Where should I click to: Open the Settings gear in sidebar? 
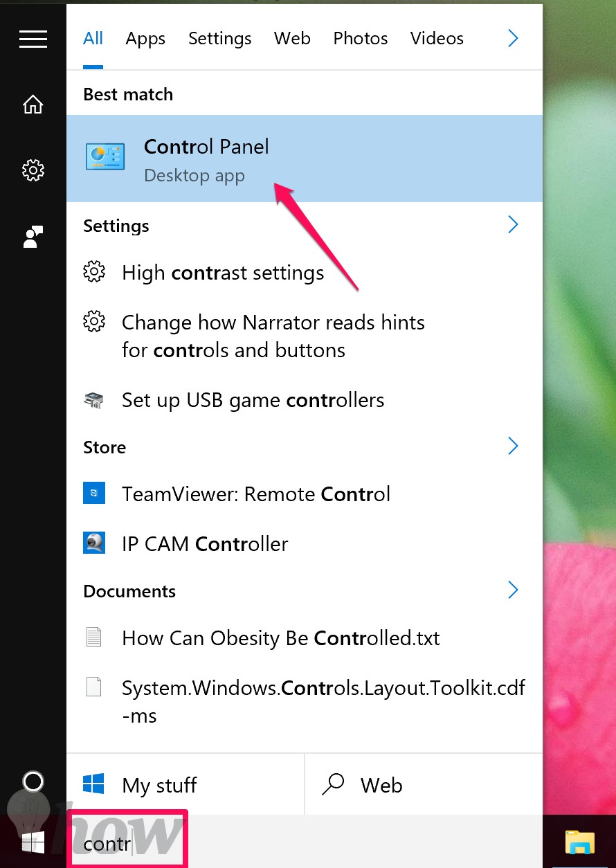[33, 170]
